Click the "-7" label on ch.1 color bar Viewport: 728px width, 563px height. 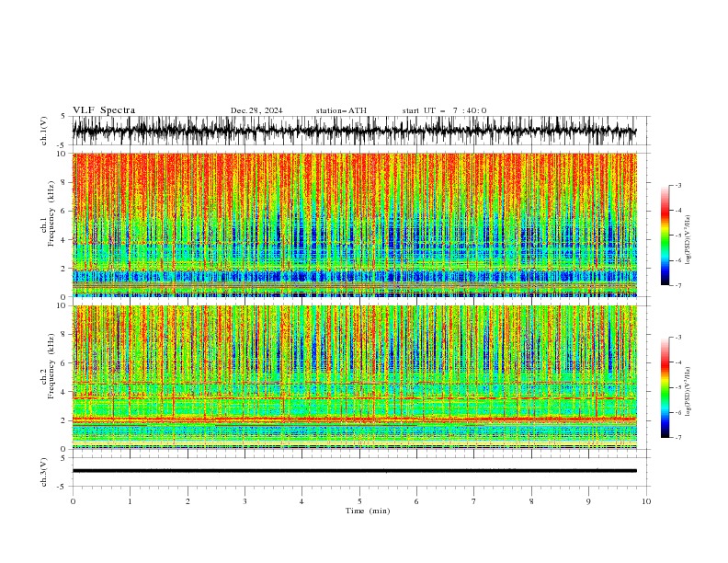tap(677, 285)
